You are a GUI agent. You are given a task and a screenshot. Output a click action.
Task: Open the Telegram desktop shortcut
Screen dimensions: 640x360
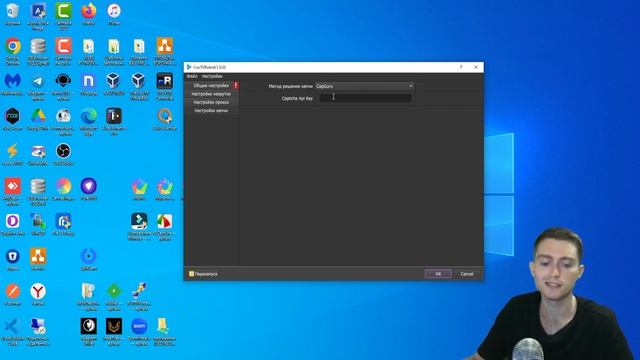tap(38, 87)
